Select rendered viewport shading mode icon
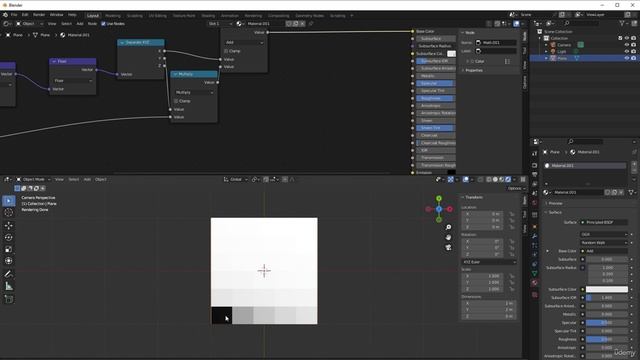 [508, 179]
